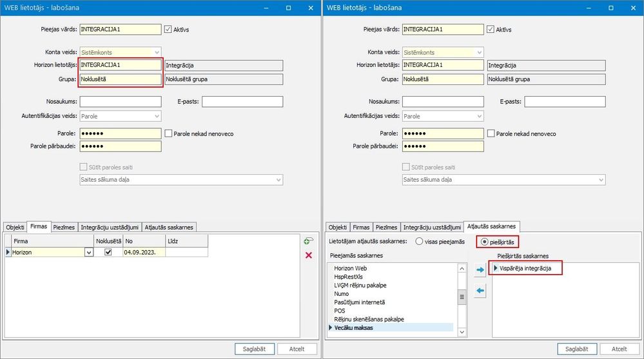Open Piezīmes tab in left window
Screen dimensions: 644x359
64,227
